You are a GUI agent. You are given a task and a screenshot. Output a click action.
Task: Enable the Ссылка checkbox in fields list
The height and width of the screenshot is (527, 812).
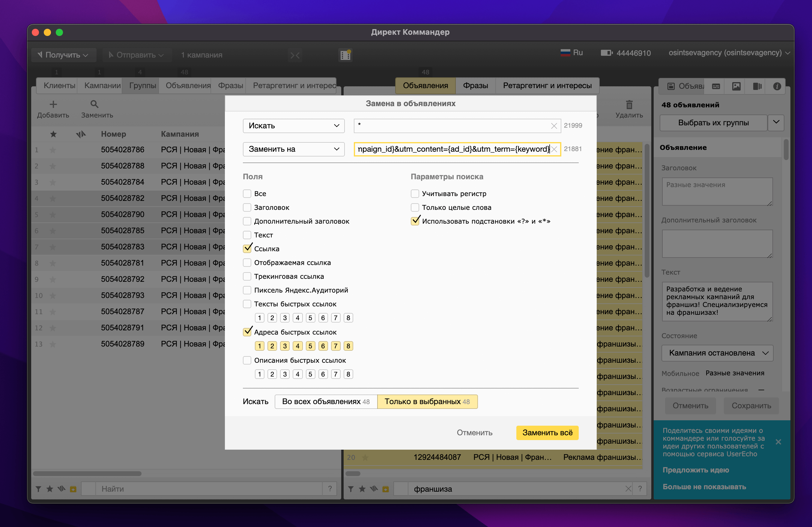click(x=247, y=249)
